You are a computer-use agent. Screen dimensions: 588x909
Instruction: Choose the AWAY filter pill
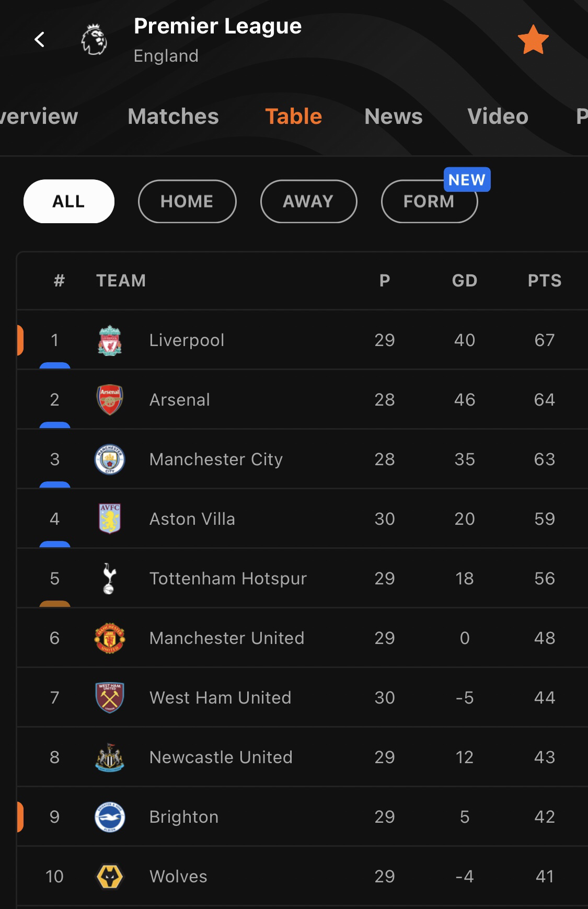click(x=308, y=201)
